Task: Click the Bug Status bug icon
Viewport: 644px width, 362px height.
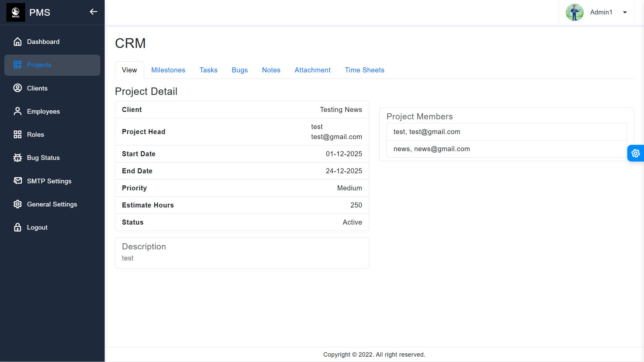Action: click(x=17, y=158)
